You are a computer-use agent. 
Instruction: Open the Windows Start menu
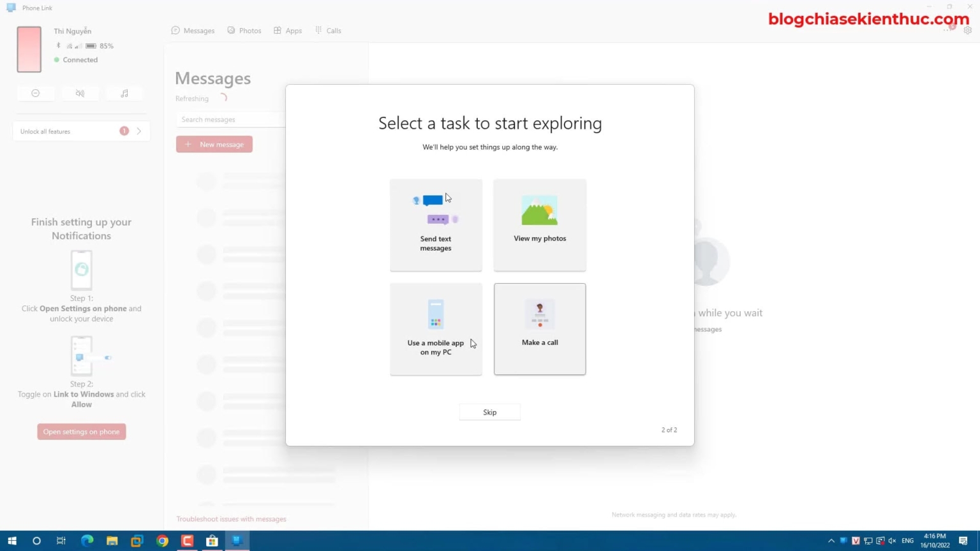click(11, 541)
